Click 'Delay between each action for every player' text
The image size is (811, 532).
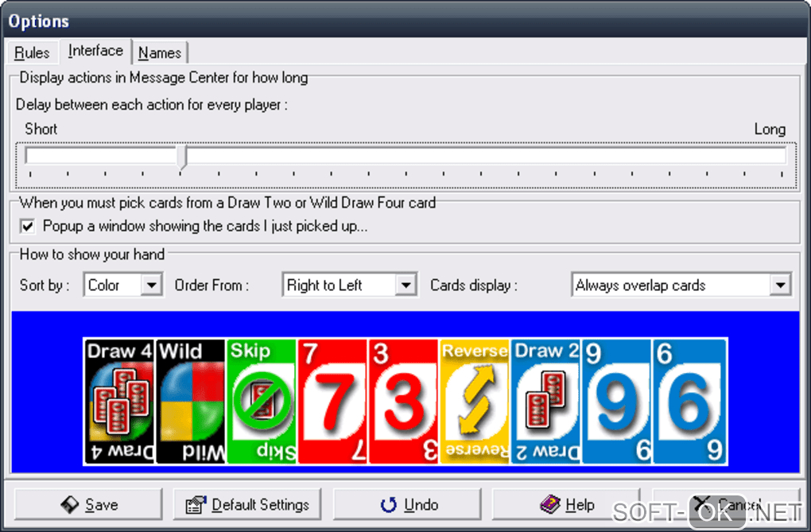(x=152, y=105)
